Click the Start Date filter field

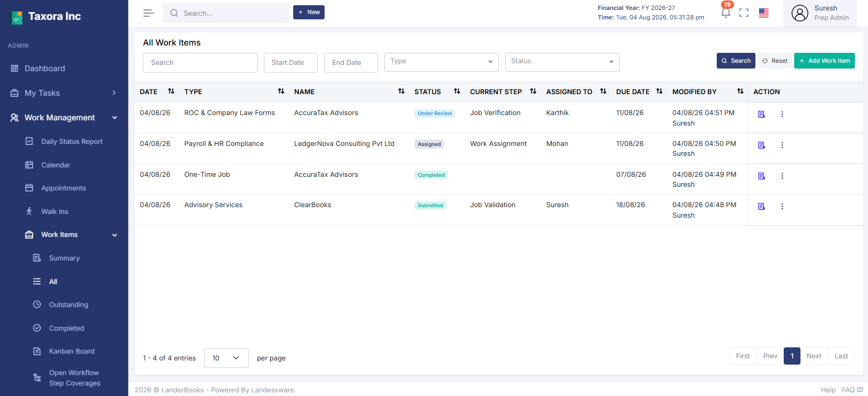pyautogui.click(x=291, y=63)
